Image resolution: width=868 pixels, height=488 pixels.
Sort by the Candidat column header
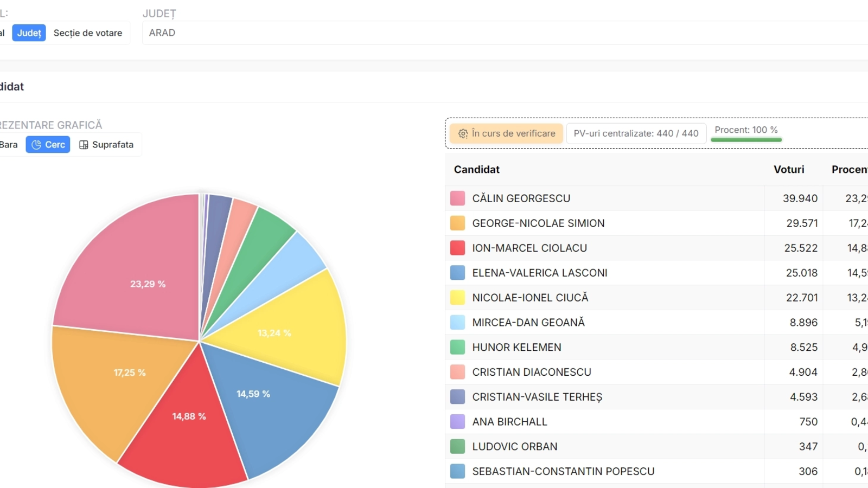pyautogui.click(x=476, y=170)
